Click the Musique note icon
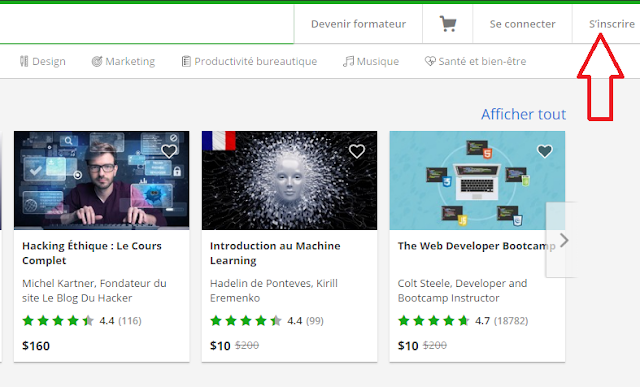Screen dimensions: 640x387 click(348, 61)
